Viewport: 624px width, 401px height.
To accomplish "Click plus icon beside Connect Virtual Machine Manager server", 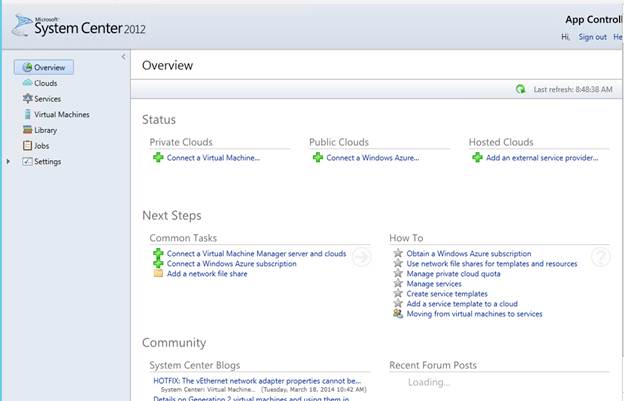I will [x=158, y=253].
